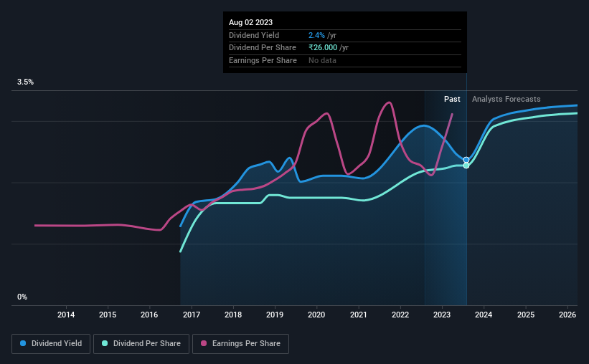Click the 2026 x-axis year label
589x364 pixels.
click(x=567, y=315)
